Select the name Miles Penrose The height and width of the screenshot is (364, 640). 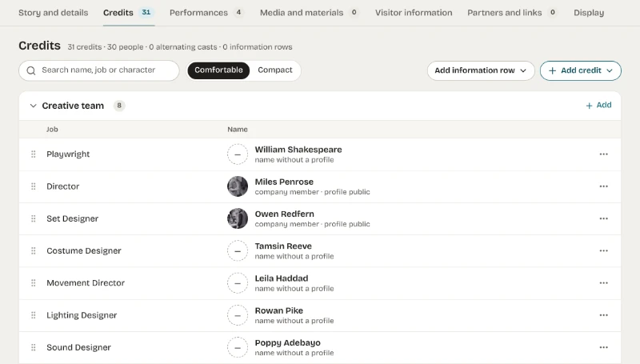coord(284,182)
